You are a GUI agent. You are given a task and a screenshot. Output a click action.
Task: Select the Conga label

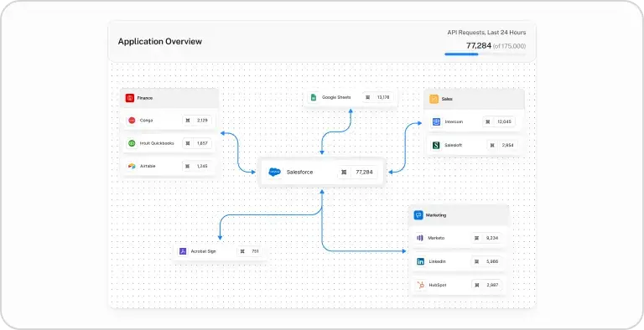click(x=146, y=121)
